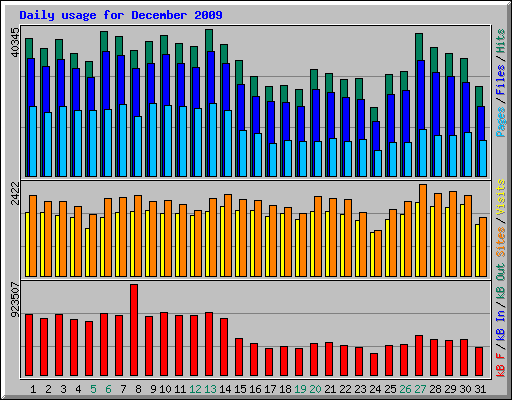Select green weekend day label 6
This screenshot has width=512, height=400.
click(108, 389)
